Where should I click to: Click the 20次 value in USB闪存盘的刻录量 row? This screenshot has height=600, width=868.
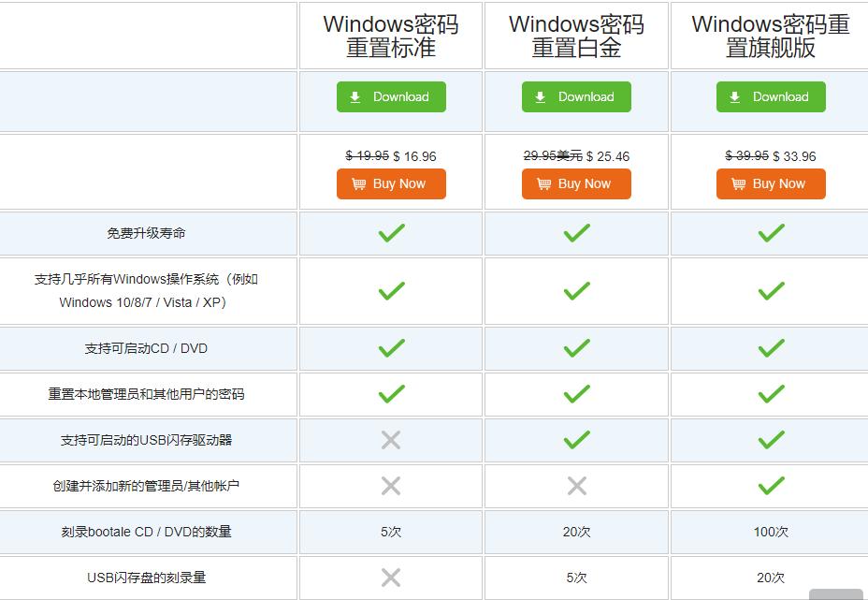pos(771,578)
